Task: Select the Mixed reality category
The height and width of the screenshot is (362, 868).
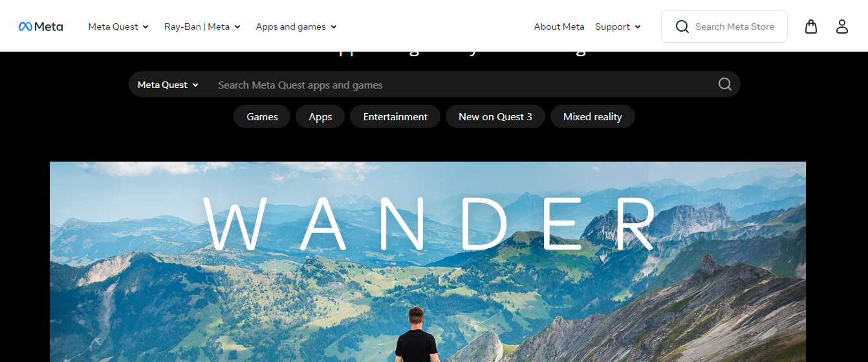Action: coord(592,116)
